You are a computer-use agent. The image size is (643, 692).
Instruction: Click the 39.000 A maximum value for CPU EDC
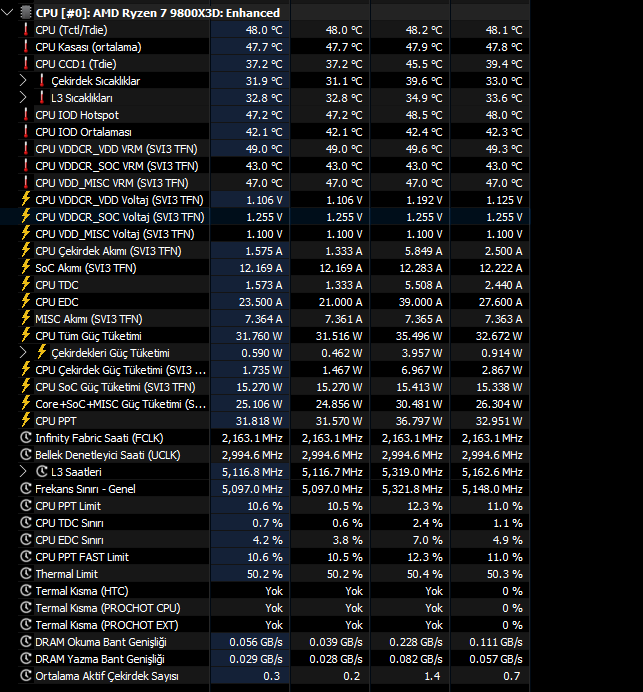click(x=420, y=302)
